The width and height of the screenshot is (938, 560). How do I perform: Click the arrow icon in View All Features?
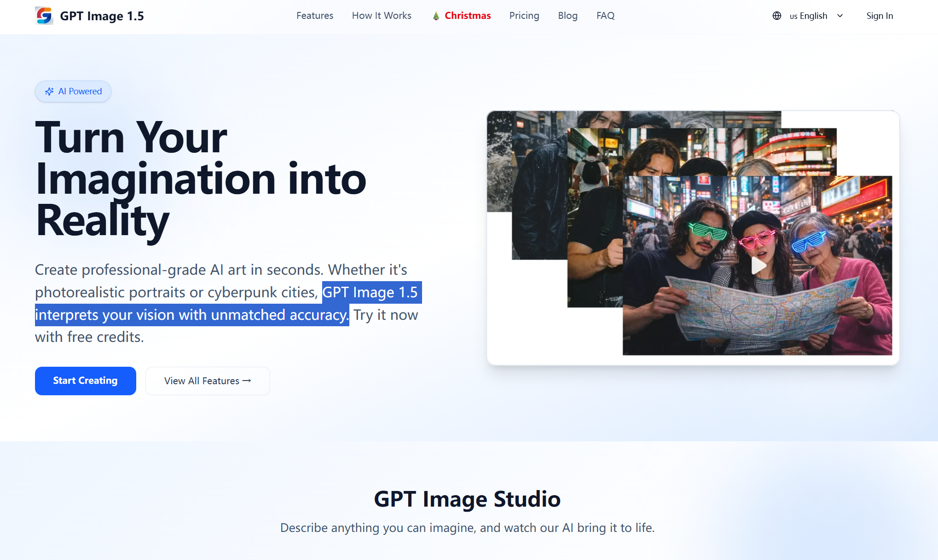[x=247, y=381]
